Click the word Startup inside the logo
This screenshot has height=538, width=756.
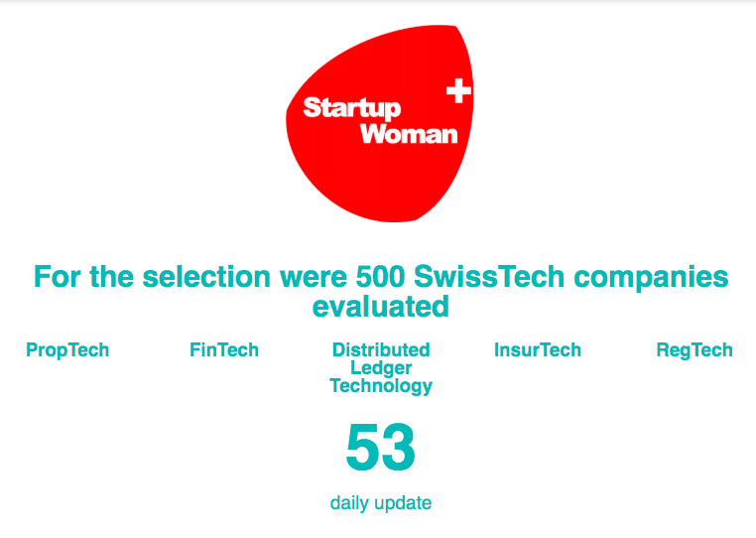352,108
